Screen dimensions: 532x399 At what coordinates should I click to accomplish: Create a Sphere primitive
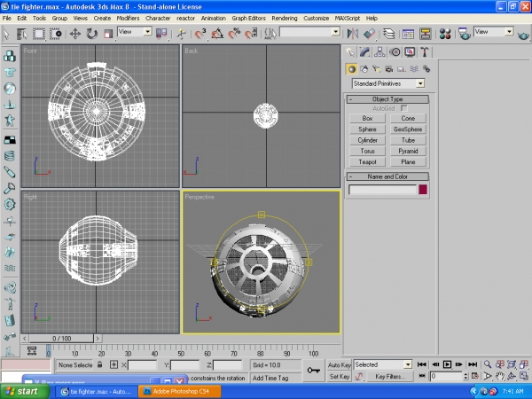[x=367, y=129]
